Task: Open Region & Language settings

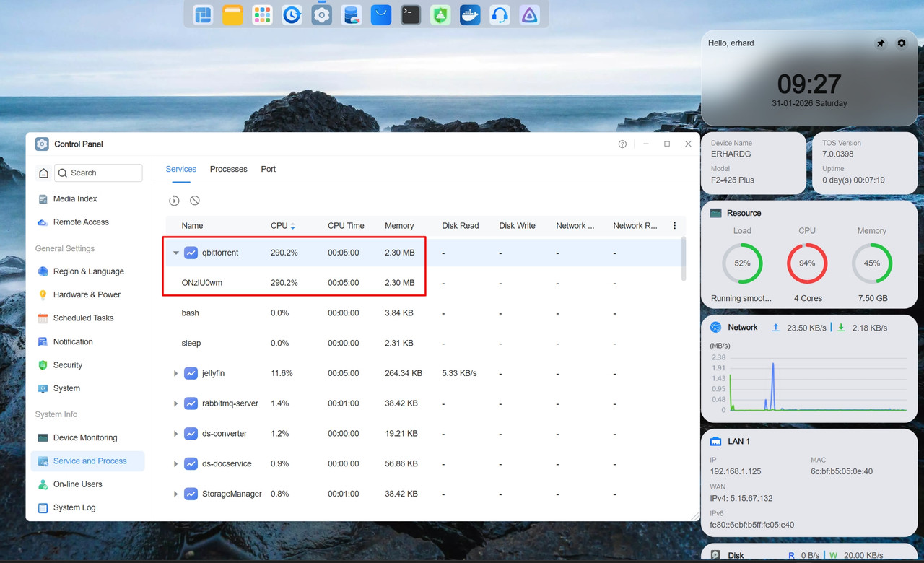Action: point(87,271)
